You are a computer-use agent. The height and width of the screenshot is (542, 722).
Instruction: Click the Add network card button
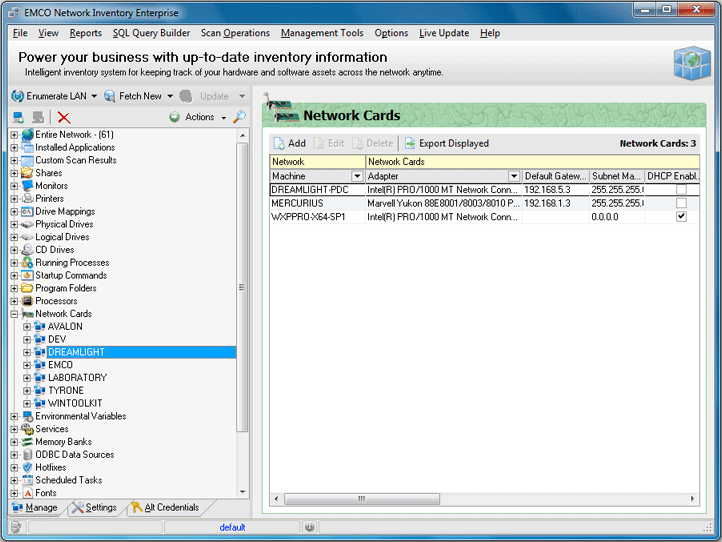pyautogui.click(x=289, y=143)
